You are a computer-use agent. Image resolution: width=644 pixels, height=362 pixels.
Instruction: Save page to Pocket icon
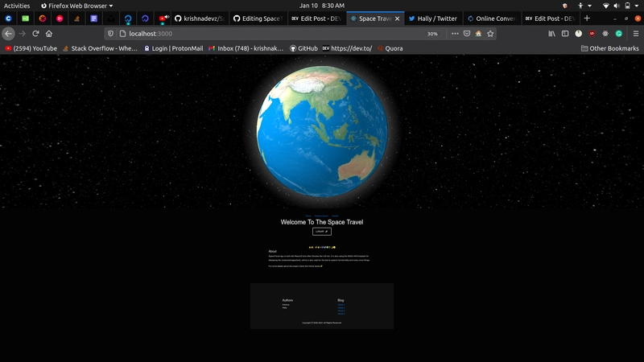(467, 34)
